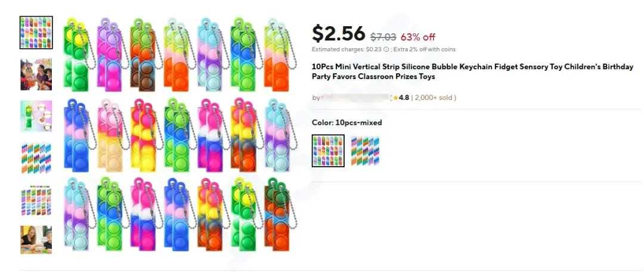Click the 4.8 rating value

coord(404,98)
